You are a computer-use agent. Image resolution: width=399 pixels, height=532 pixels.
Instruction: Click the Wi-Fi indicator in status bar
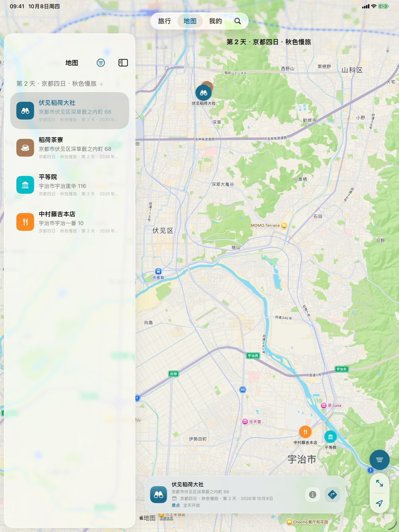[374, 6]
